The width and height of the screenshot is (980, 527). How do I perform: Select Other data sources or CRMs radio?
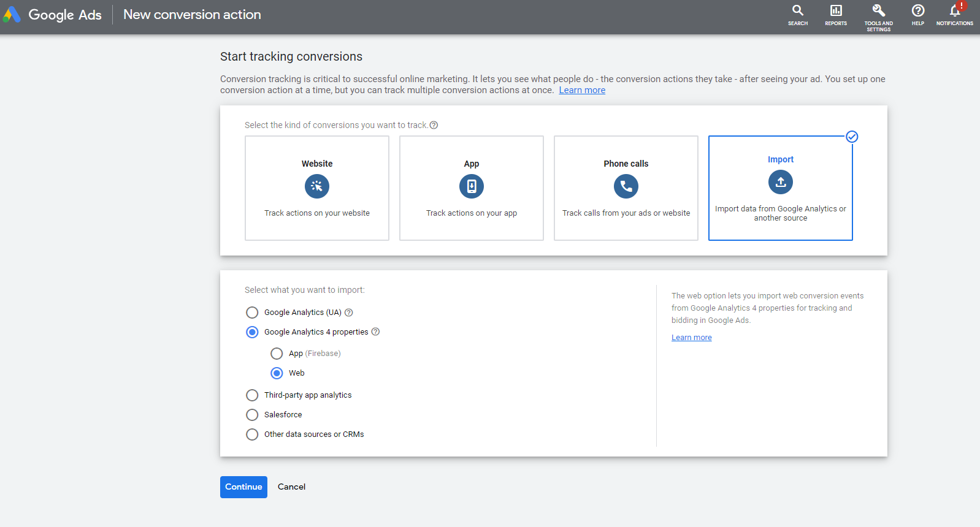[x=252, y=434]
